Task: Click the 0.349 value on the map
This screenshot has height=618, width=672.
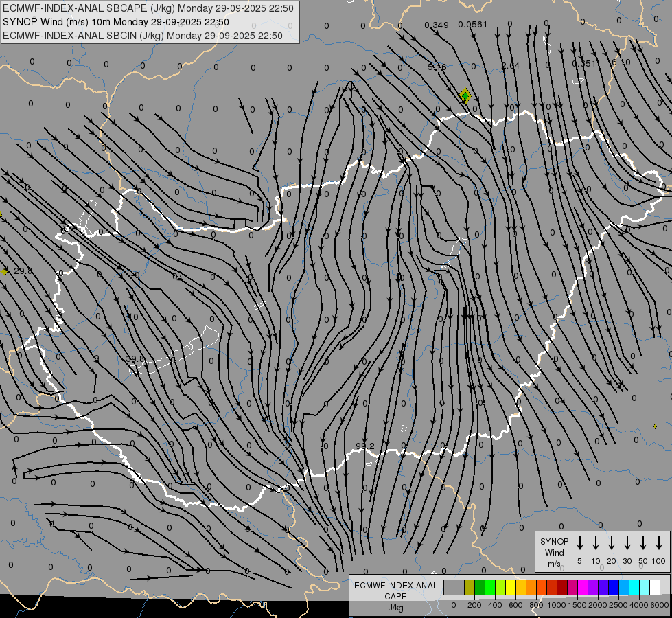Action: pos(437,25)
